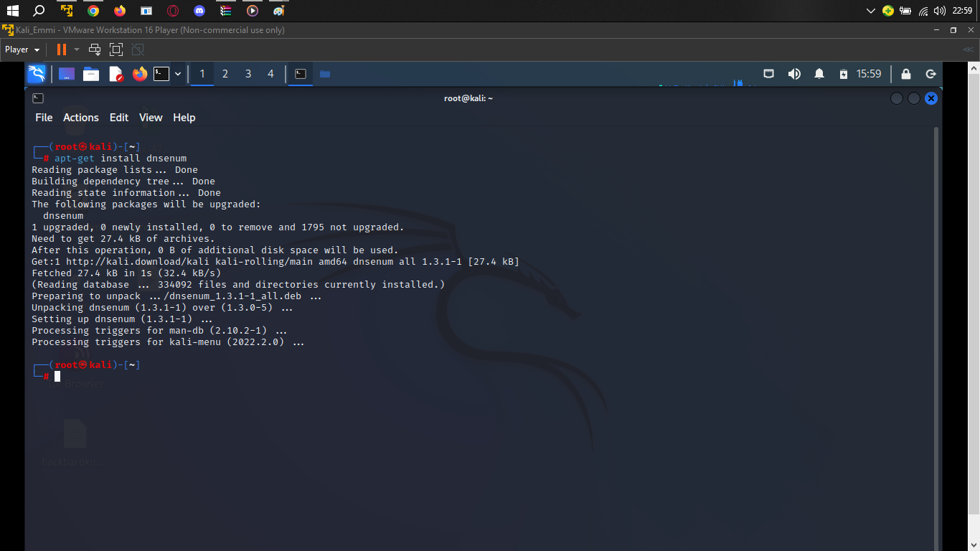Open the Kali file manager launcher
The height and width of the screenshot is (551, 980).
click(x=91, y=74)
